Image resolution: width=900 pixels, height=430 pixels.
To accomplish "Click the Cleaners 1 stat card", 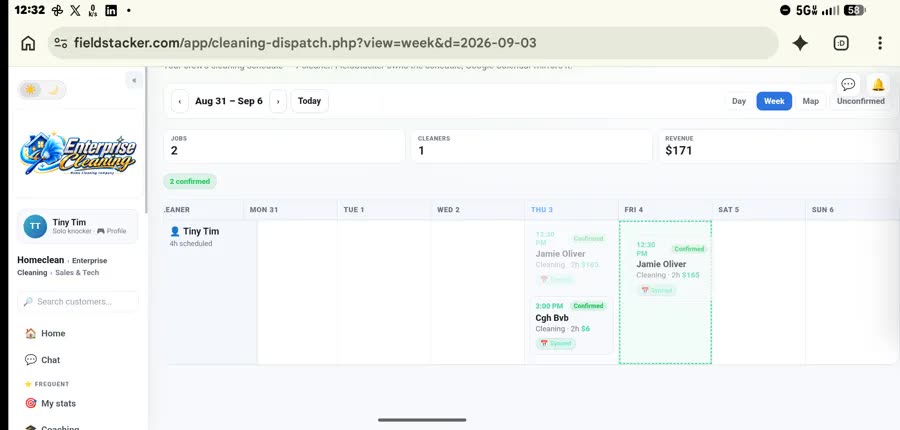I will (x=532, y=146).
